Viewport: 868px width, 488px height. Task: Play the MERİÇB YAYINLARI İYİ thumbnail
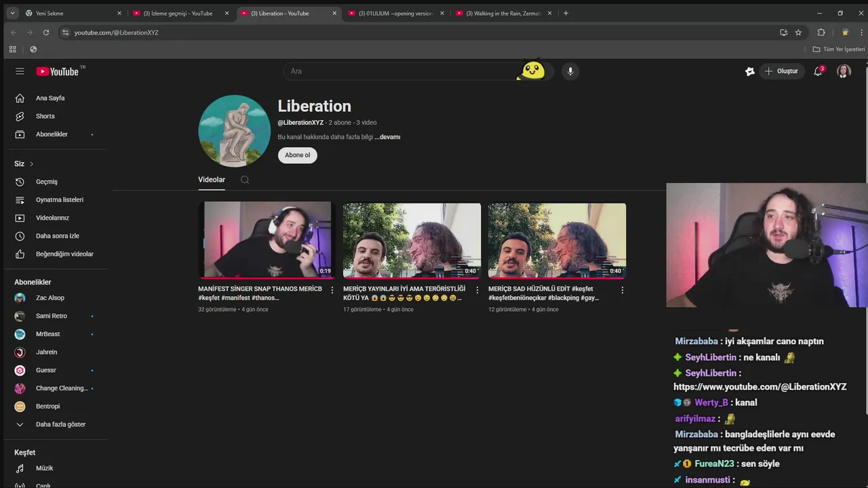(412, 240)
